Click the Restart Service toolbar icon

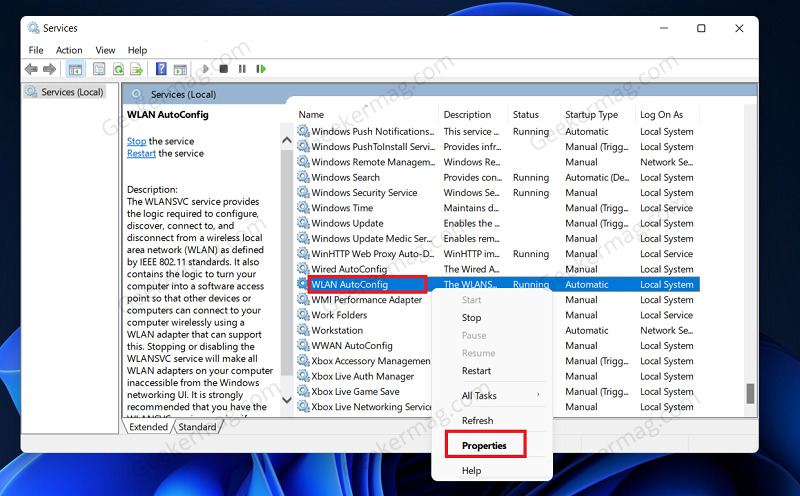261,69
